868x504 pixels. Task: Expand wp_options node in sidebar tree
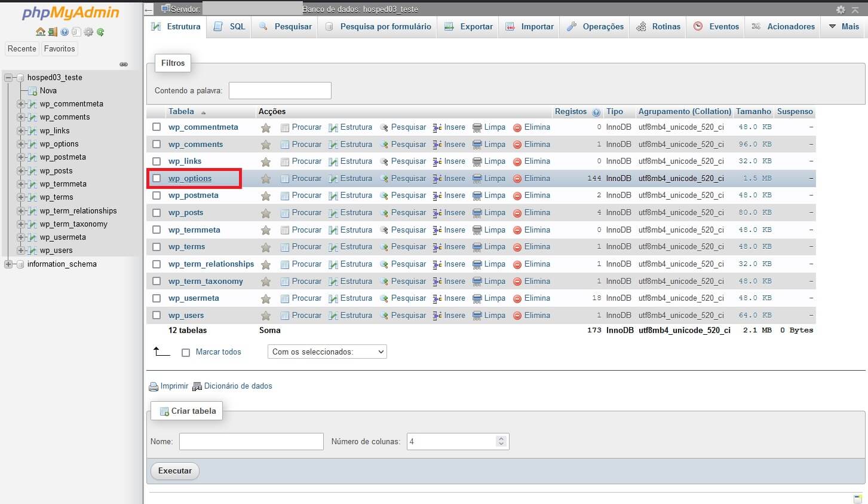[x=20, y=144]
